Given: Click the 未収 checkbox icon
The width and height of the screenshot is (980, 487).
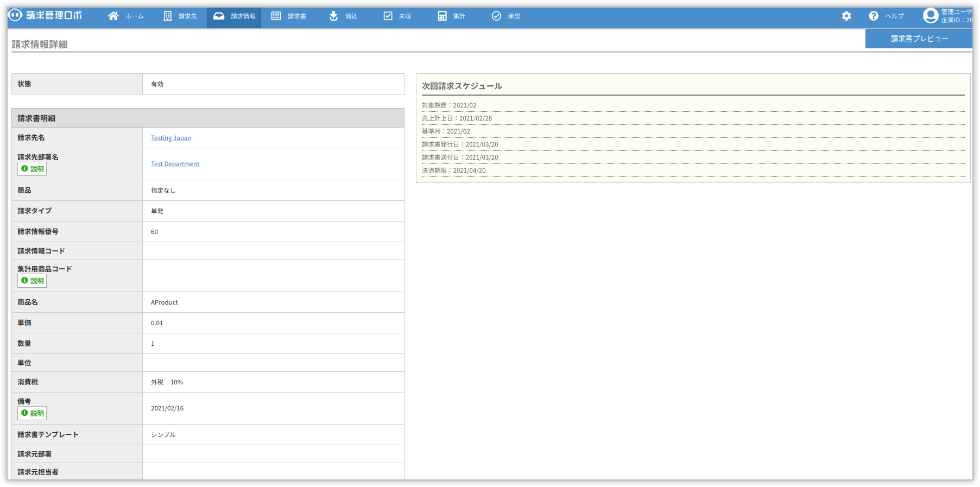Looking at the screenshot, I should point(388,16).
